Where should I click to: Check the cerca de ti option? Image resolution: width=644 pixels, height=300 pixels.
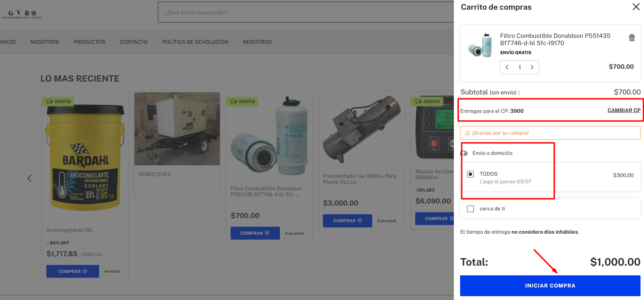click(470, 209)
